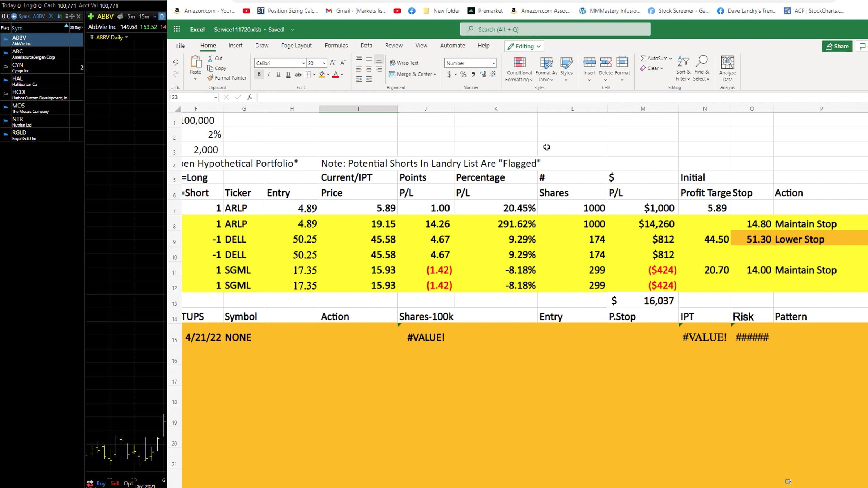This screenshot has width=868, height=488.
Task: Switch to the View tab
Action: [x=421, y=46]
